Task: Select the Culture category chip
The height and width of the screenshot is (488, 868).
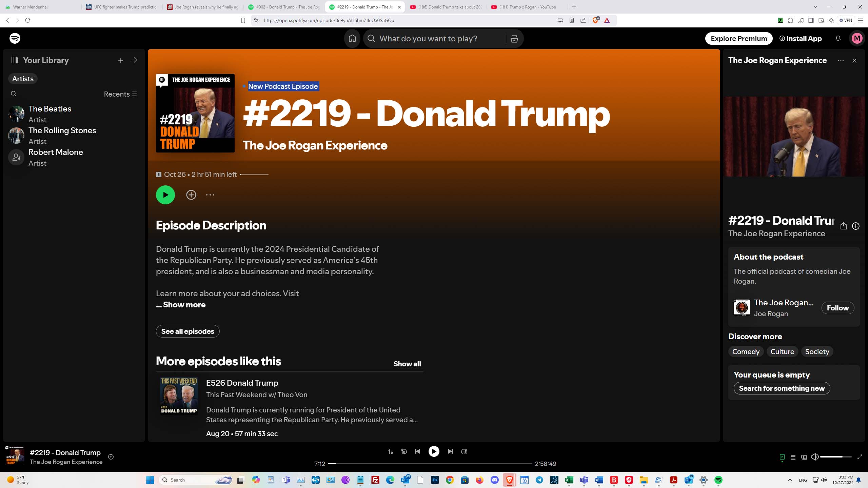Action: 782,351
